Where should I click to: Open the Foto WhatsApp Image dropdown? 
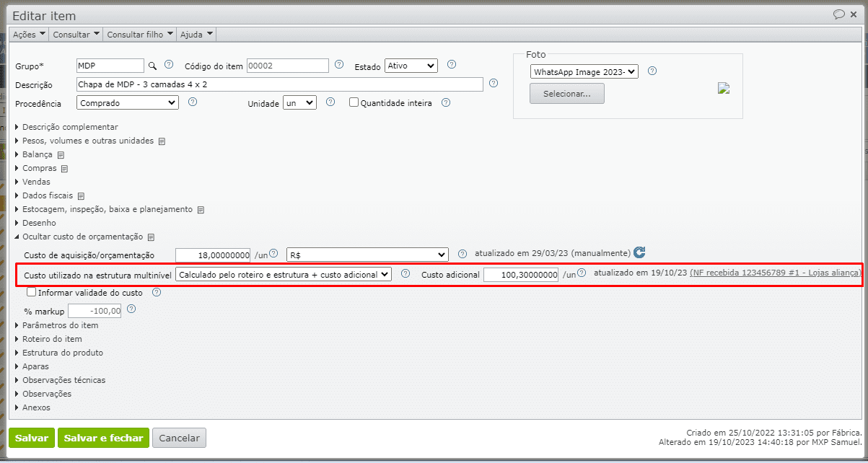584,71
